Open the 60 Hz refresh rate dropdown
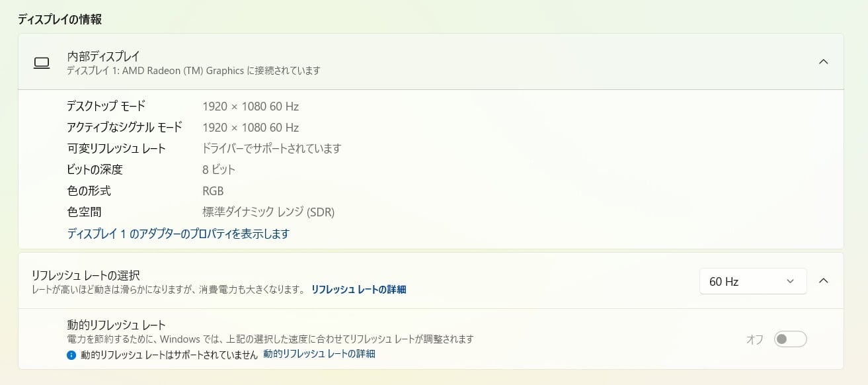The image size is (868, 385). tap(752, 281)
